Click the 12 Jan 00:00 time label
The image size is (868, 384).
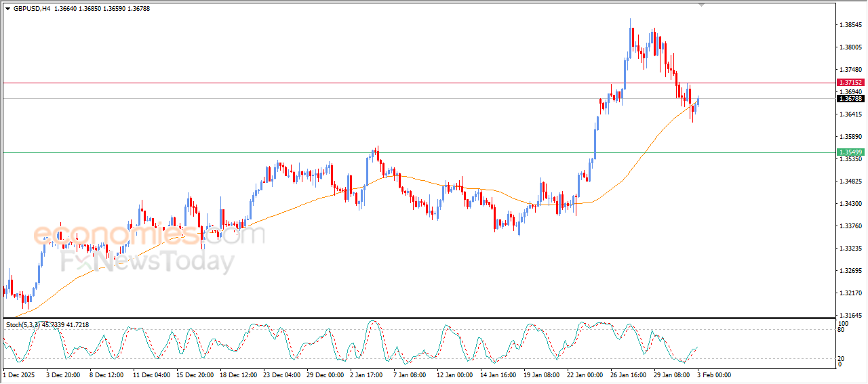(454, 375)
